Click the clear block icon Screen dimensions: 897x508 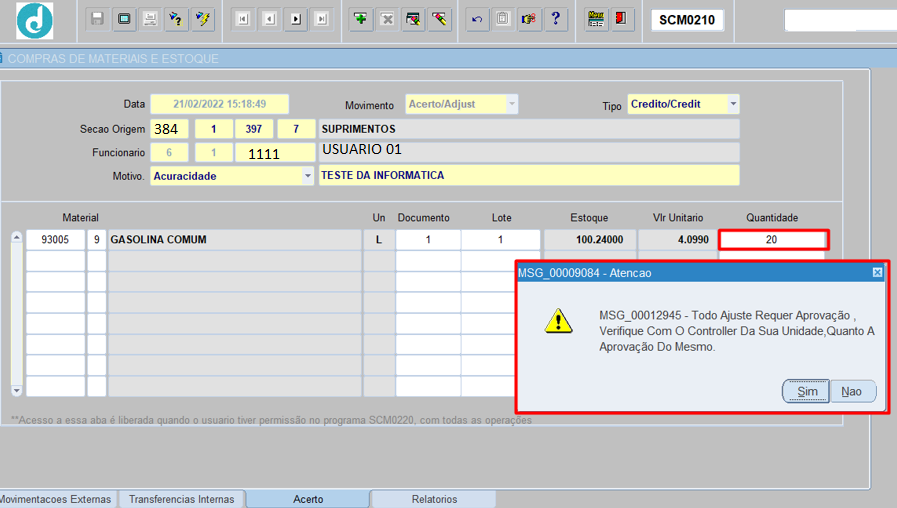tap(413, 19)
